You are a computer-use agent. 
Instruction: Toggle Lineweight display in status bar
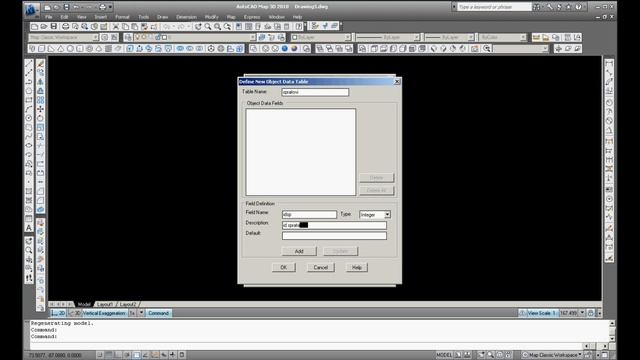173,355
